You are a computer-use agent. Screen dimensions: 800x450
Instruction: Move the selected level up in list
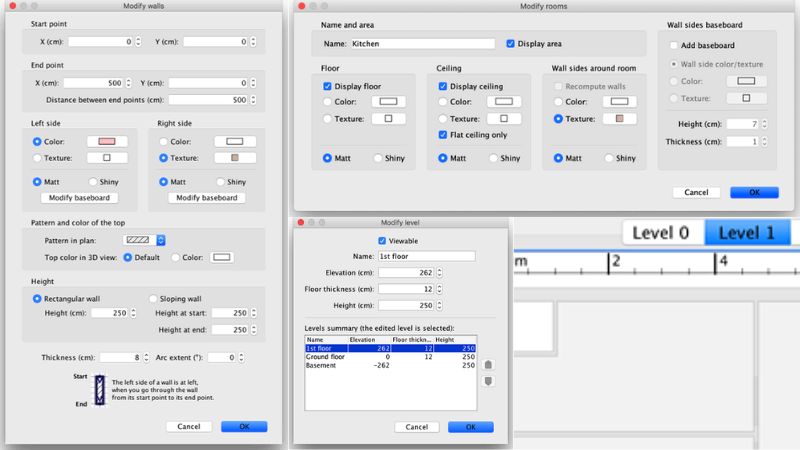(x=488, y=365)
